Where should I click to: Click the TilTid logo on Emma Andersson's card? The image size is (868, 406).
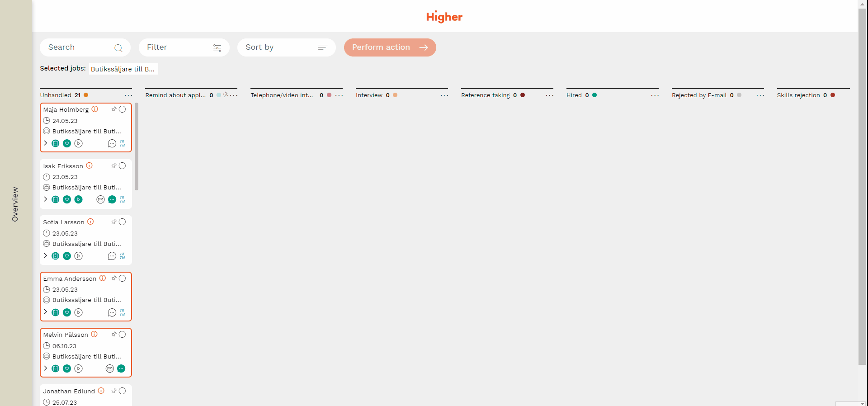123,312
